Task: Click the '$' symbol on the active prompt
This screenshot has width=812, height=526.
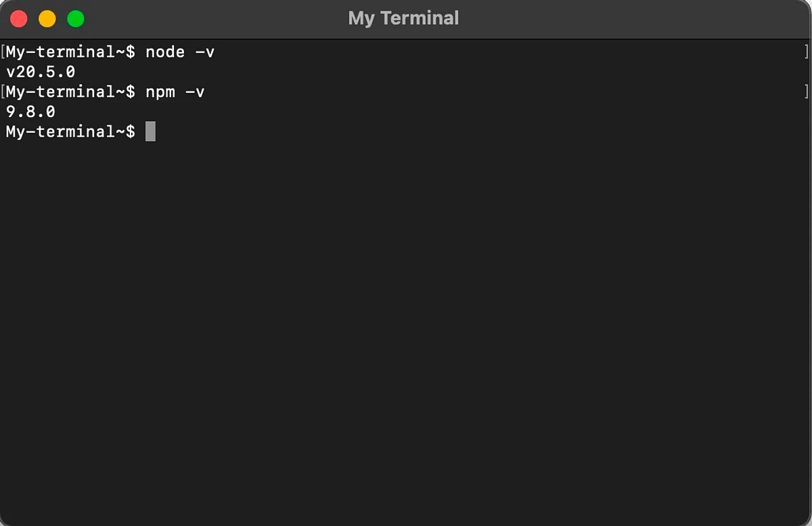Action: pyautogui.click(x=129, y=131)
